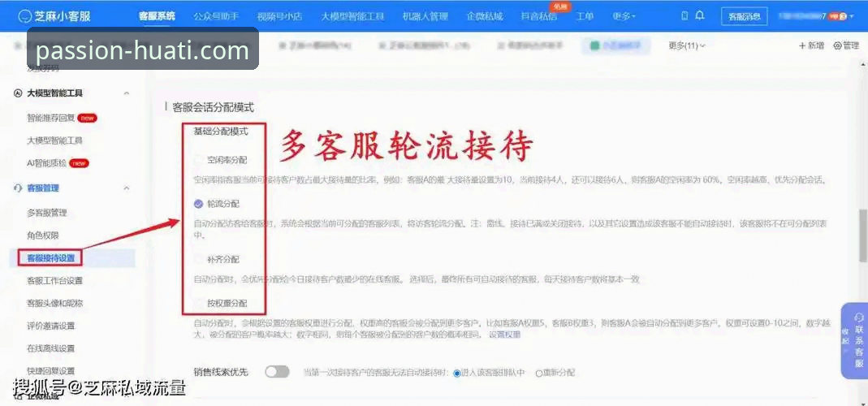Open 角色权限 in sidebar
The height and width of the screenshot is (406, 868).
point(42,235)
